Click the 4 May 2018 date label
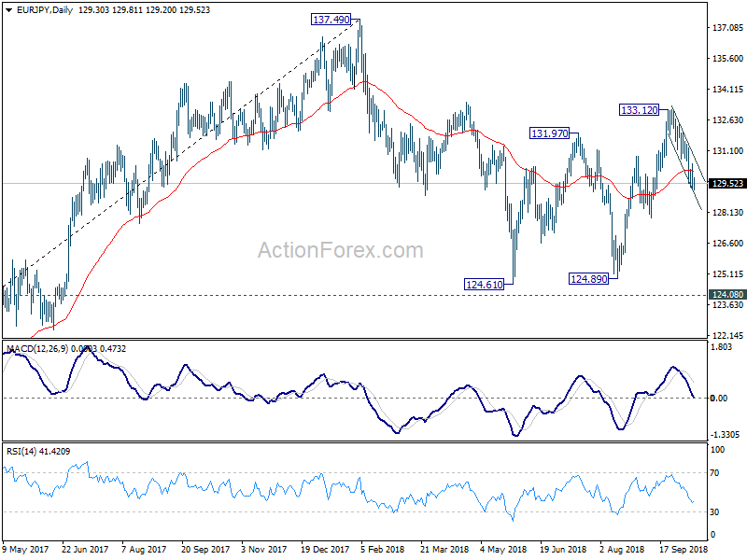 pyautogui.click(x=503, y=550)
